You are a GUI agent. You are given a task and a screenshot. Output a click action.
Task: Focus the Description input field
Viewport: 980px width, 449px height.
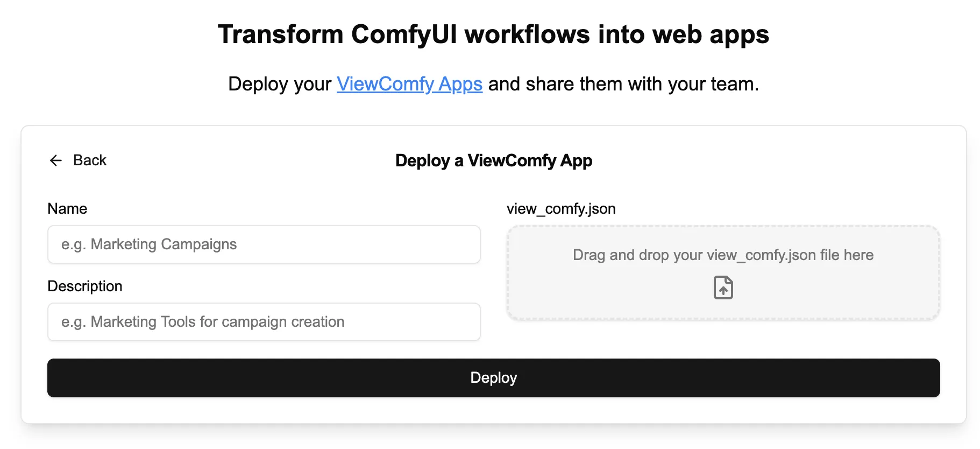point(264,322)
